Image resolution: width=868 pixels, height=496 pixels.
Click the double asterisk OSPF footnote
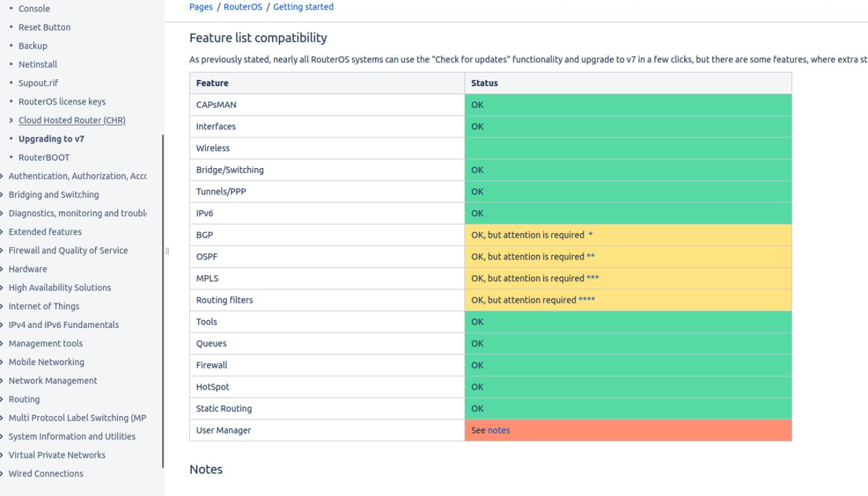coord(591,257)
